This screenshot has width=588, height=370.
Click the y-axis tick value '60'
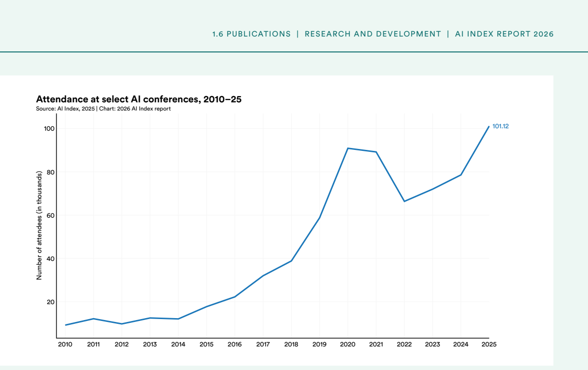point(49,215)
